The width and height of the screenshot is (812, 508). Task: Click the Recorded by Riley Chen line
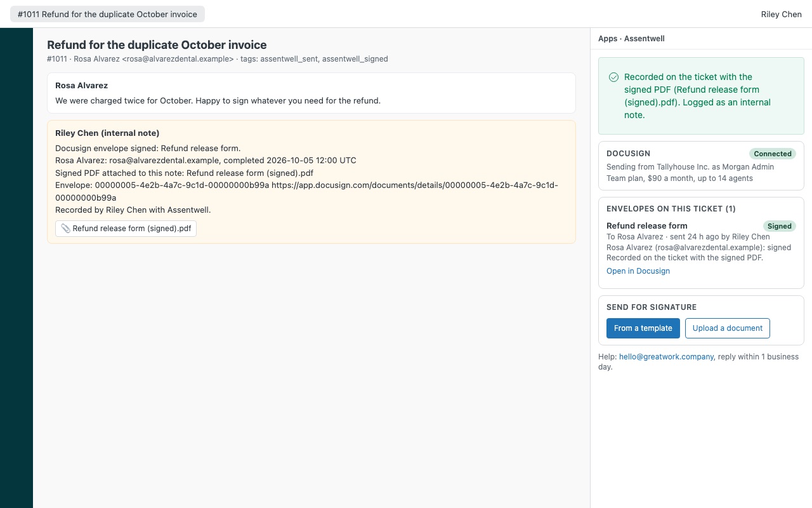coord(133,210)
